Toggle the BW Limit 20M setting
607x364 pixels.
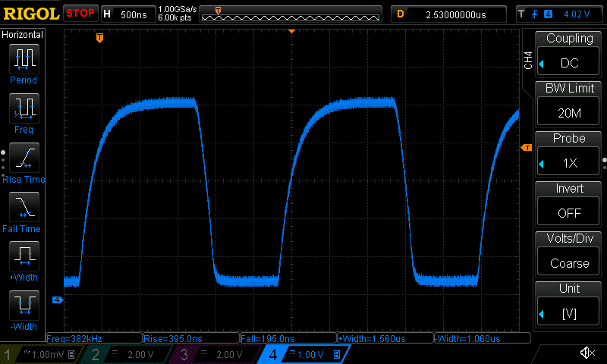pos(568,112)
